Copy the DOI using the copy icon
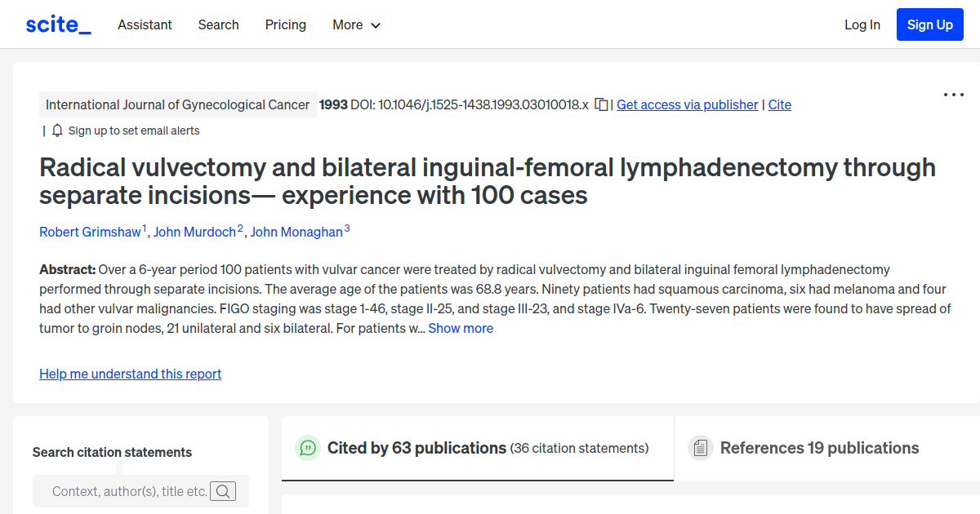 click(x=600, y=104)
